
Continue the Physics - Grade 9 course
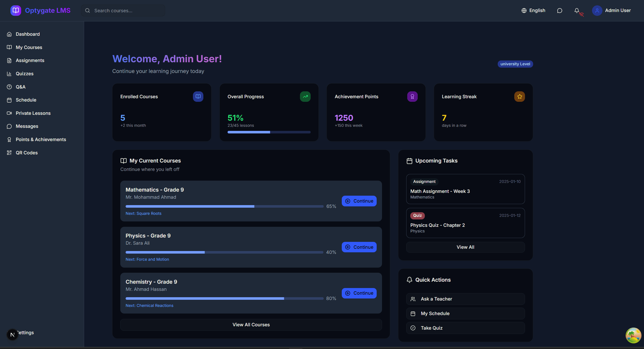point(359,247)
